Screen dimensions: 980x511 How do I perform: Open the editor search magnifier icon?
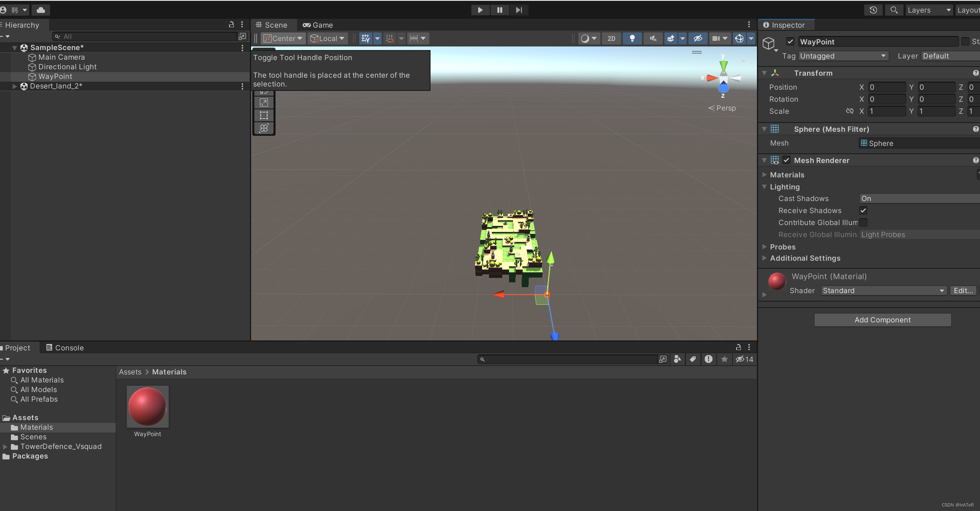click(x=894, y=10)
